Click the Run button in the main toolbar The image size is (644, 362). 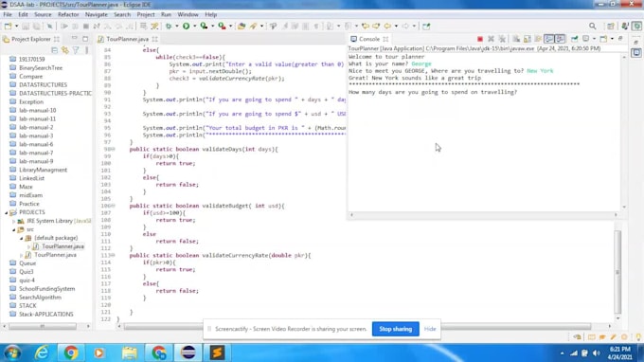[186, 26]
